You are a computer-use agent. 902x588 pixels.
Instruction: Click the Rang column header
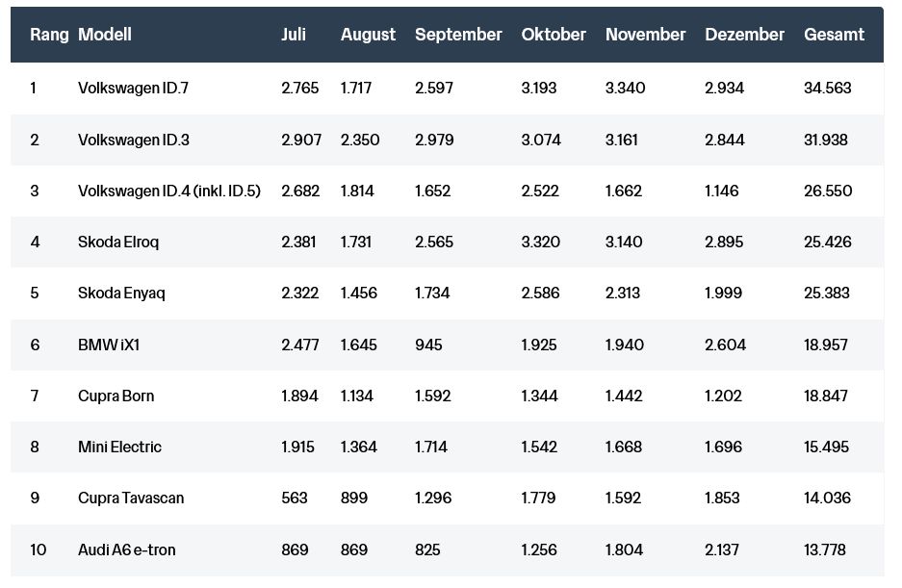[x=49, y=35]
